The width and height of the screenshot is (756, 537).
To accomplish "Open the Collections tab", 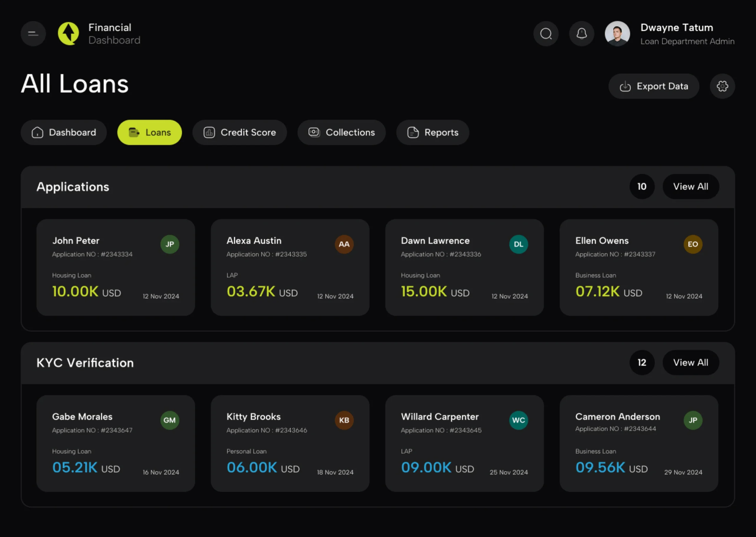I will 342,133.
